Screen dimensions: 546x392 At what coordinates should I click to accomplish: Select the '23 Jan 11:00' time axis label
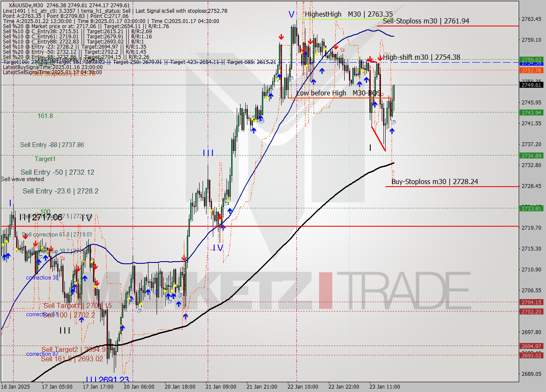pos(385,387)
